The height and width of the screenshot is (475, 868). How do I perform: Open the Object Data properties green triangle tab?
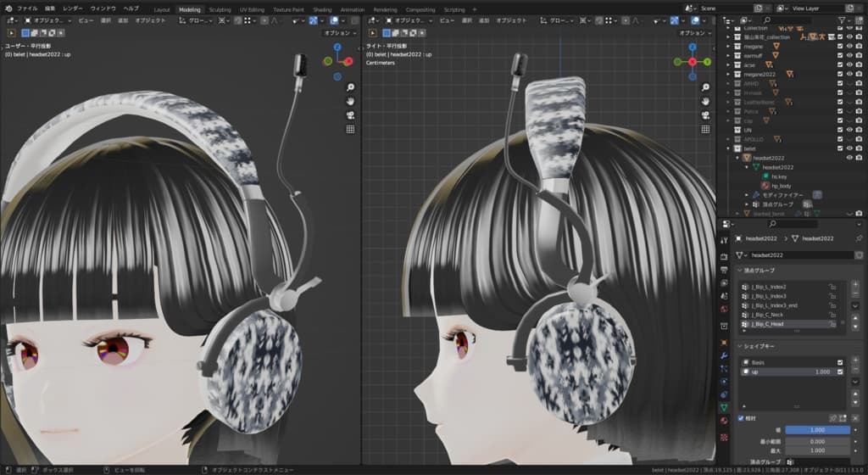pos(724,407)
